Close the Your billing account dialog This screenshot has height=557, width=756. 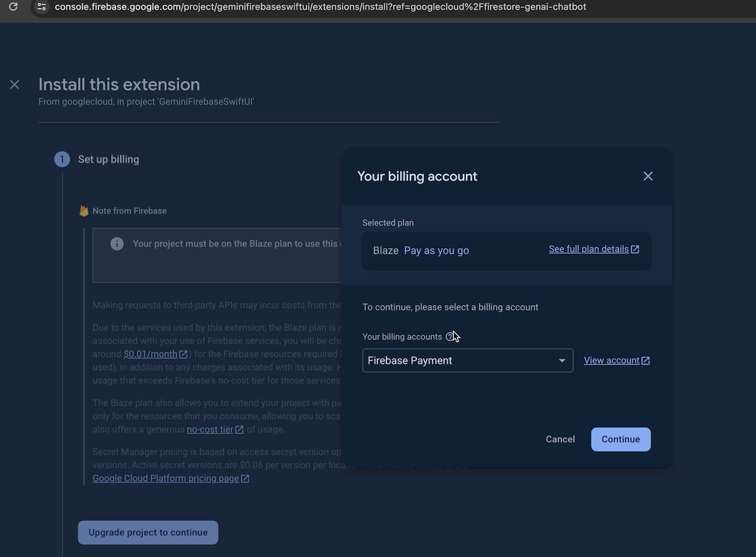648,176
